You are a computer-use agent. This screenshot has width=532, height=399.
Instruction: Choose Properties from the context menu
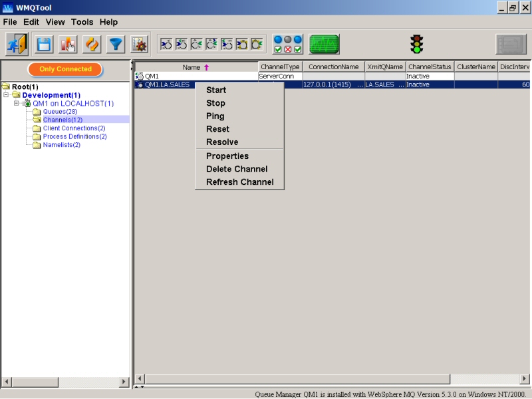239,156
